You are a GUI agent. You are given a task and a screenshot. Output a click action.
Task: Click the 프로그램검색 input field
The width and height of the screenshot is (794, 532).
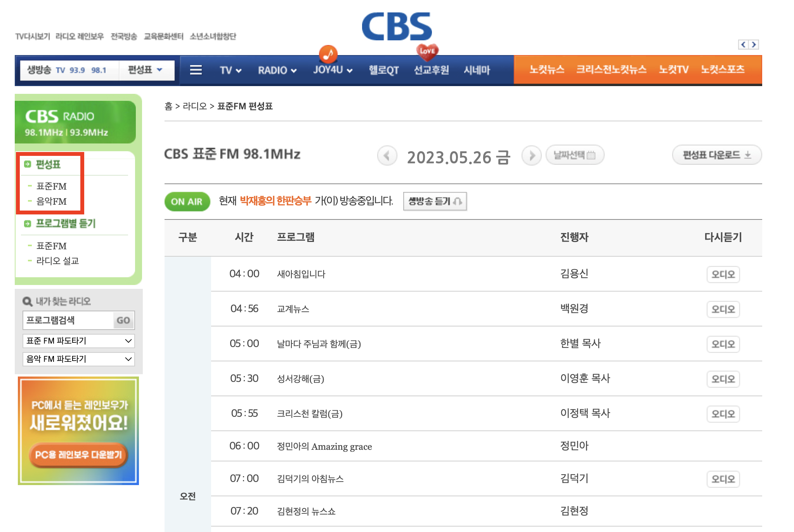68,320
